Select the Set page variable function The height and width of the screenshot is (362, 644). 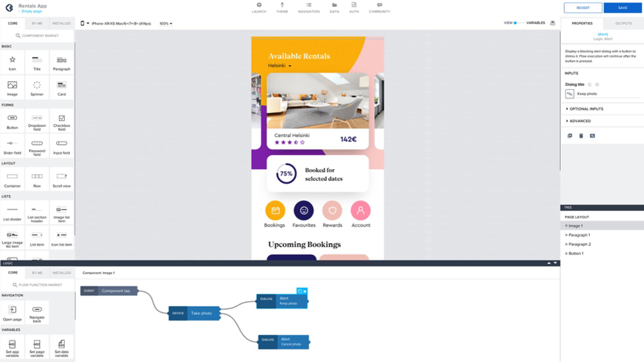coord(37,347)
